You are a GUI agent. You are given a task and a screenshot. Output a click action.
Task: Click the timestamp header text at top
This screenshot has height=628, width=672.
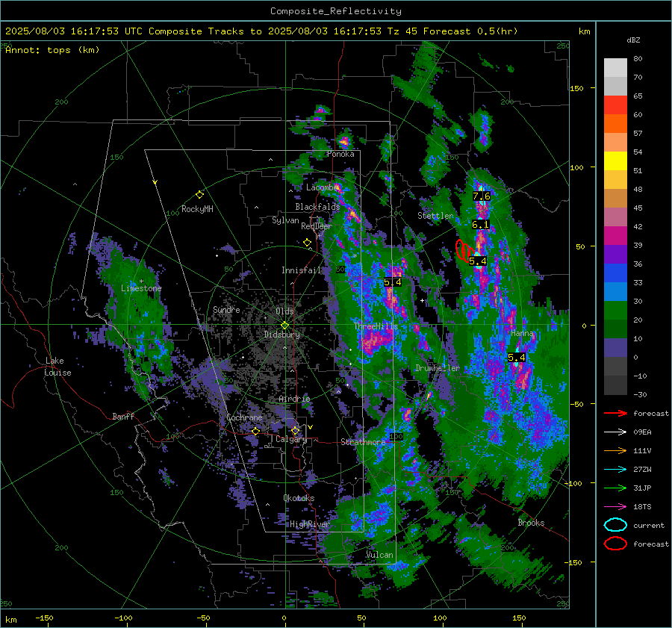261,31
